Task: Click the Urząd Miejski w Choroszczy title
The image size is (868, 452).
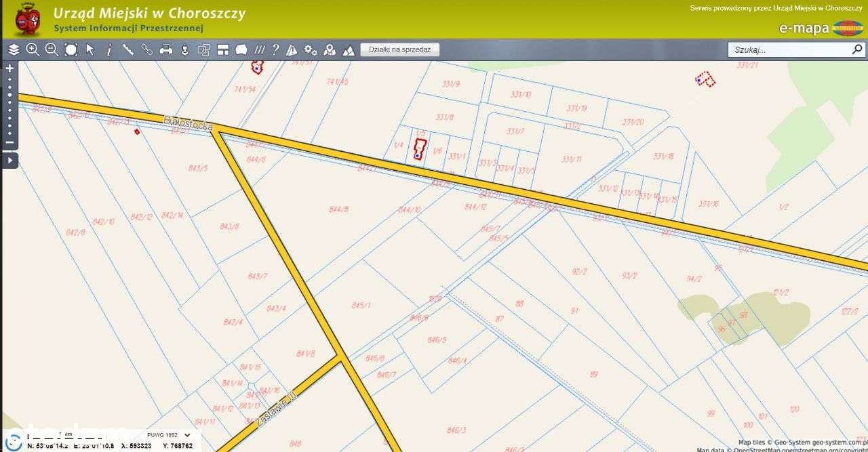Action: (149, 13)
